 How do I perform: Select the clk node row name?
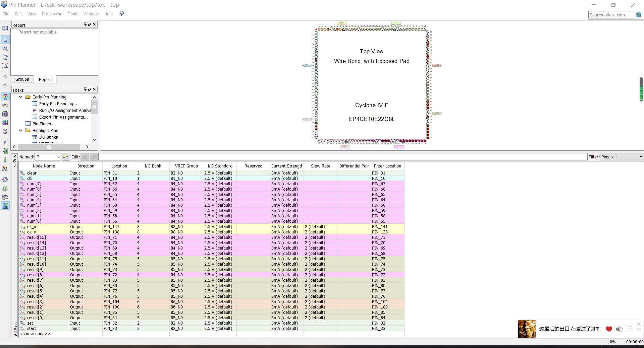click(30, 179)
